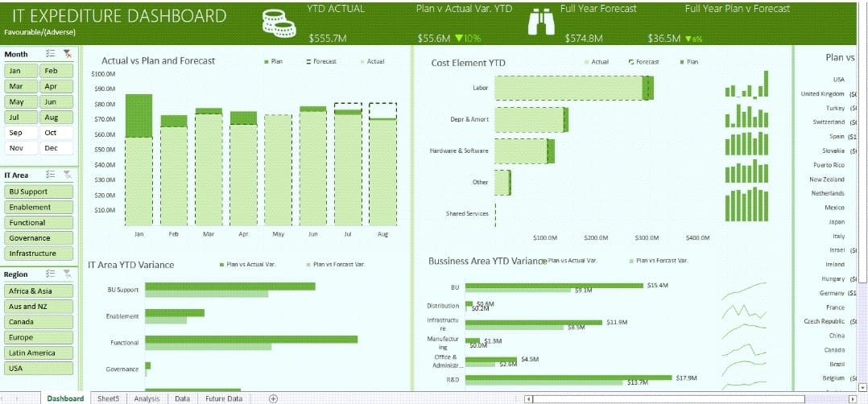This screenshot has height=404, width=868.
Task: Select Oct in the Month slicer
Action: (x=56, y=133)
